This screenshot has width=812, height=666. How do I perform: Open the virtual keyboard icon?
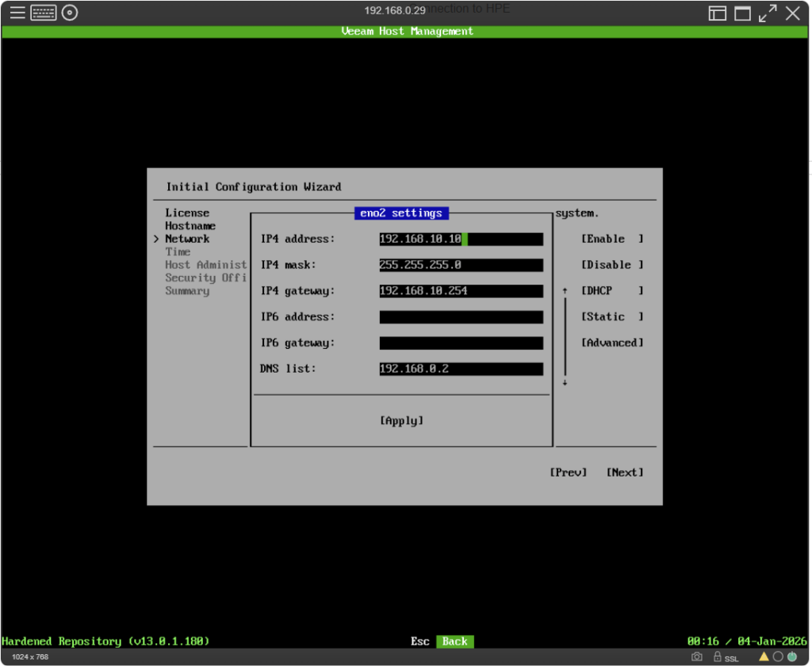(x=44, y=13)
